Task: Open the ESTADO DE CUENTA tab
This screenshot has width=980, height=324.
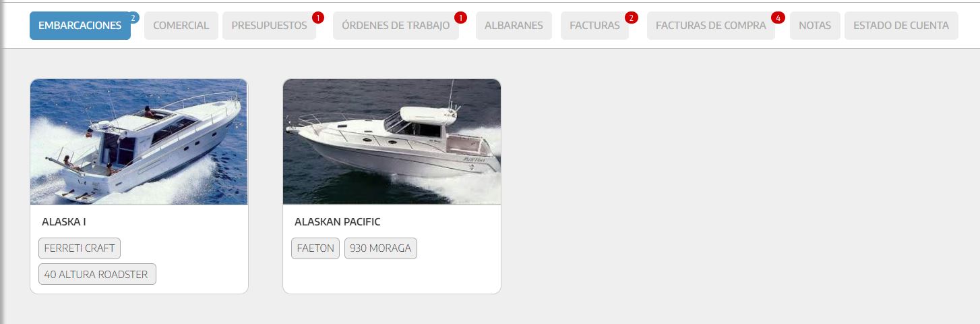Action: (x=901, y=26)
